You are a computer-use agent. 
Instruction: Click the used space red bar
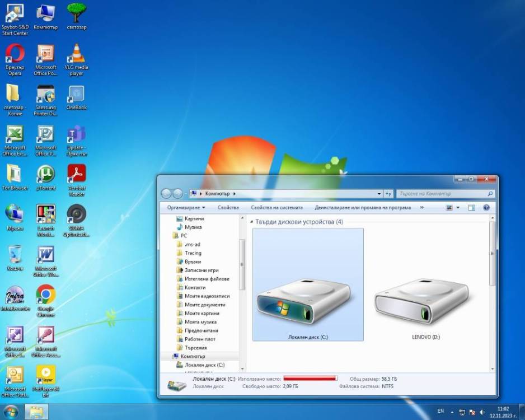(x=310, y=379)
